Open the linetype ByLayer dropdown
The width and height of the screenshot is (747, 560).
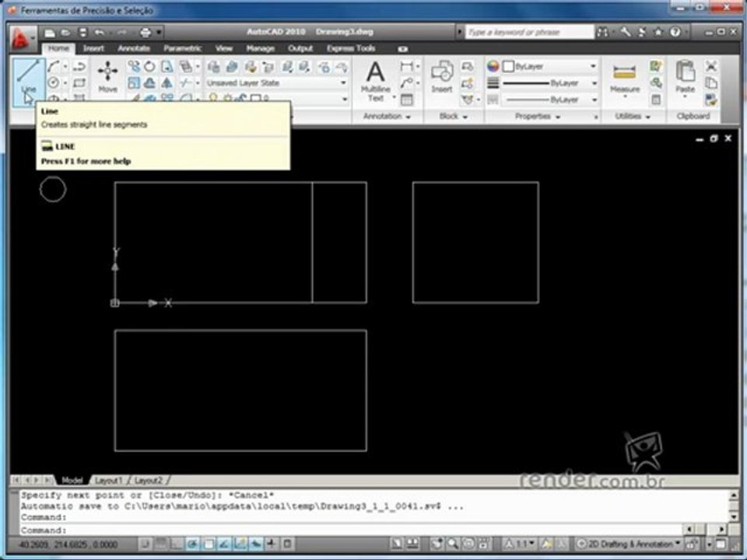[550, 100]
